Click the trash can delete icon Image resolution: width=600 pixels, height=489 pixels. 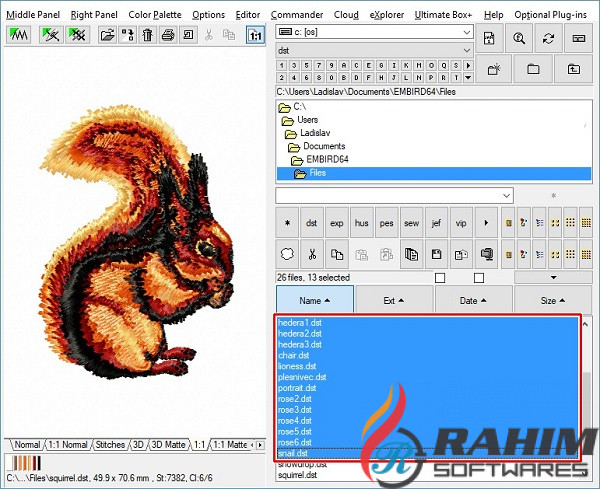click(148, 35)
